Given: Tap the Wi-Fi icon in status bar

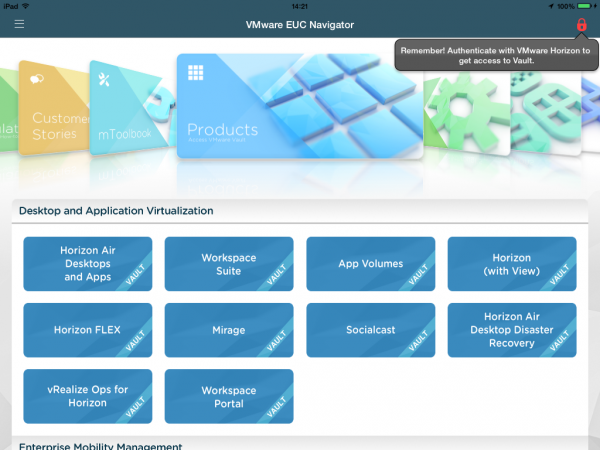Looking at the screenshot, I should (x=26, y=6).
